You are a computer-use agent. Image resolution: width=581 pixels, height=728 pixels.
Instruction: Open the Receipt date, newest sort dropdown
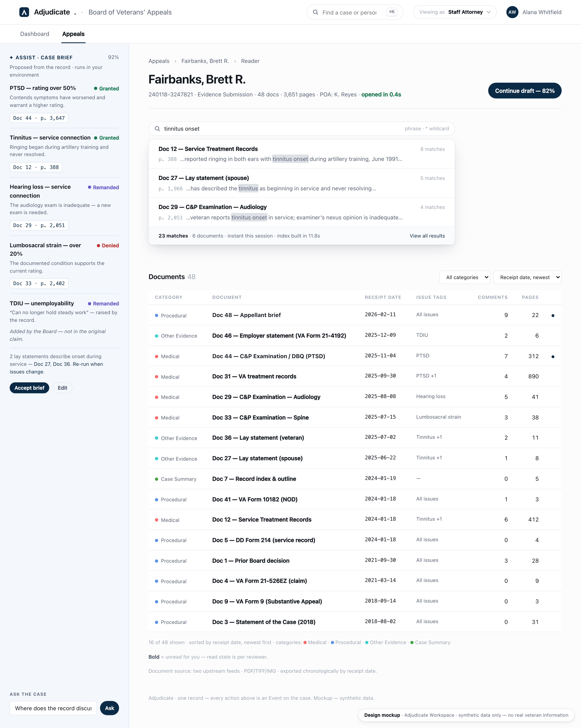click(527, 277)
